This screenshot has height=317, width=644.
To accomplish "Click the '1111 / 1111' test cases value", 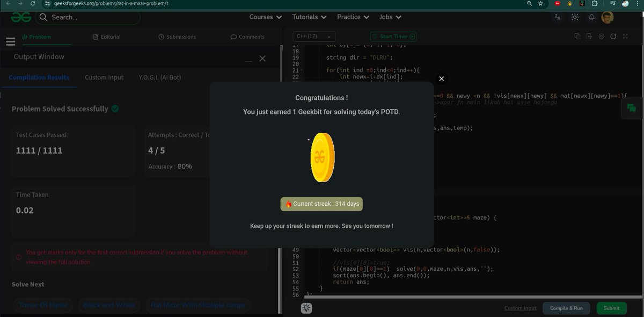I will pyautogui.click(x=39, y=150).
